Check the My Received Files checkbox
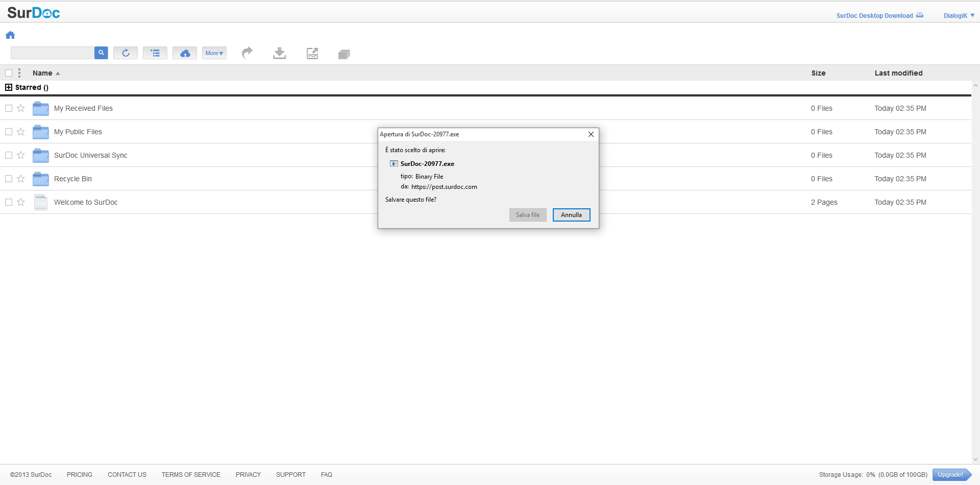Image resolution: width=980 pixels, height=485 pixels. click(x=9, y=108)
